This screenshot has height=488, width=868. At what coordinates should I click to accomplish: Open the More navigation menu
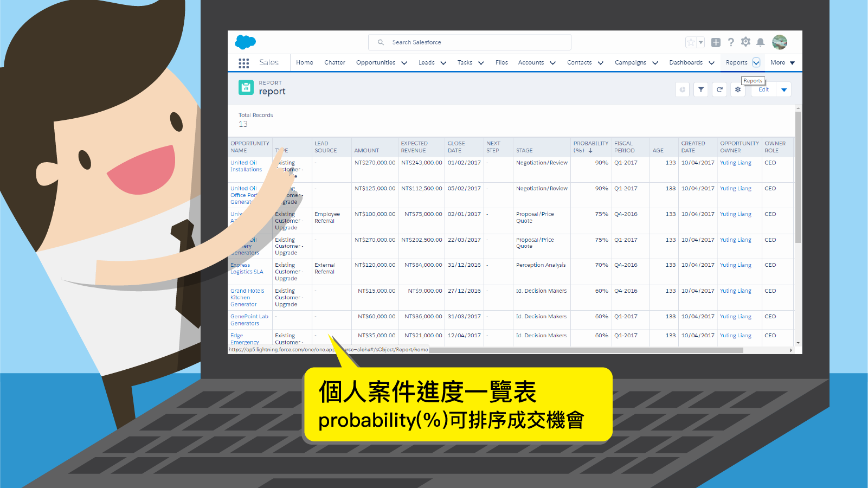point(782,63)
